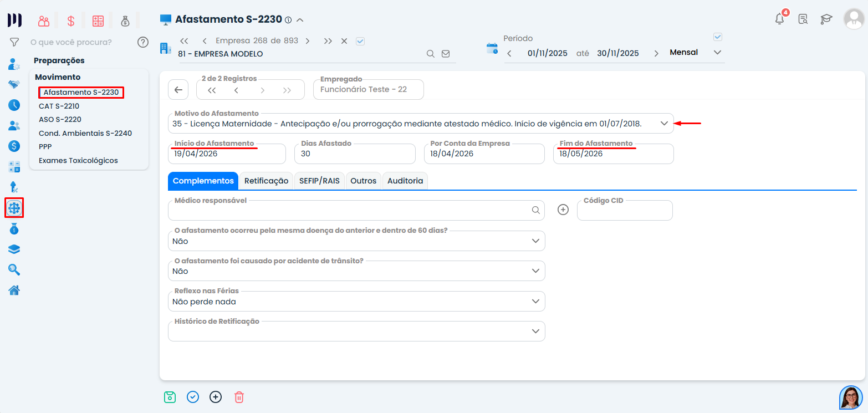Search company with magnifier icon
The image size is (868, 413).
click(430, 54)
